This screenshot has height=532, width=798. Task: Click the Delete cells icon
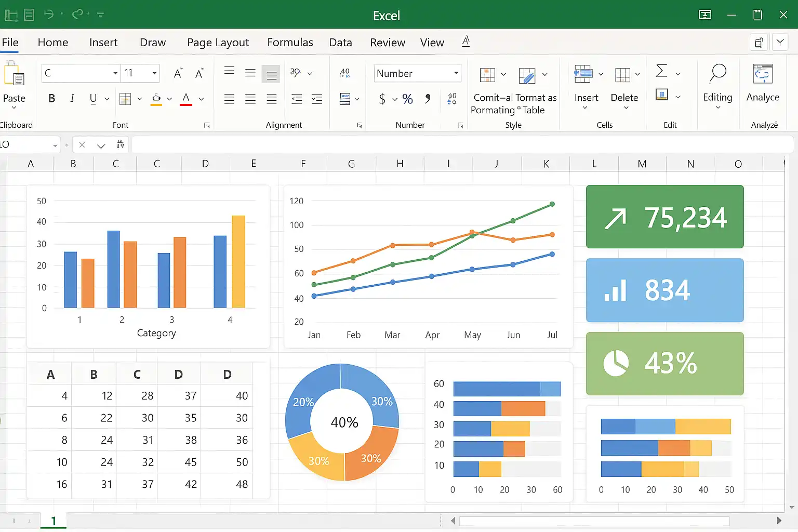(622, 75)
